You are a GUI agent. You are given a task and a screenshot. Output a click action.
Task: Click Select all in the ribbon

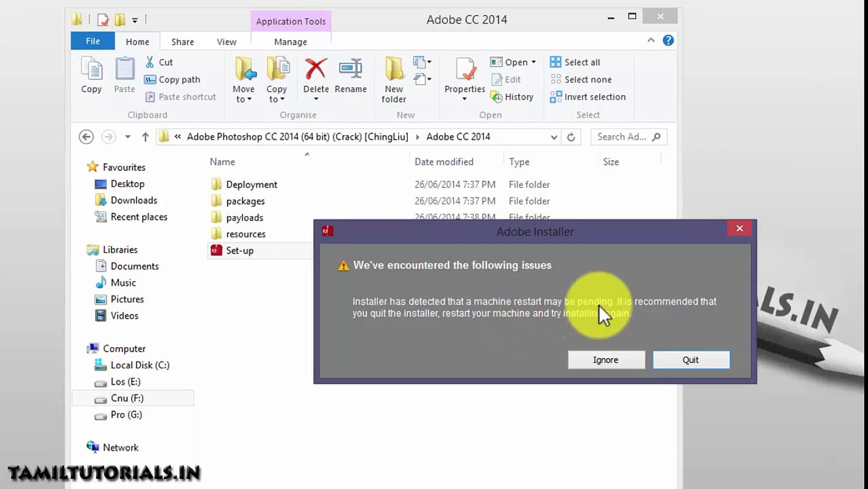tap(575, 62)
